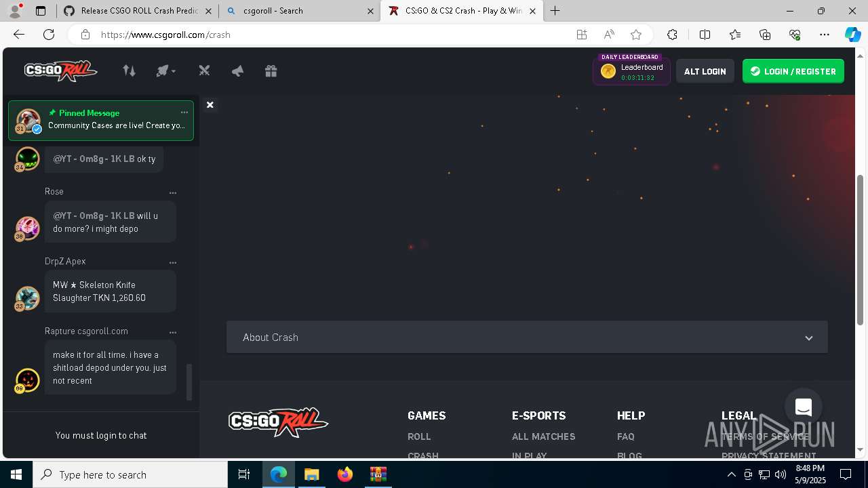This screenshot has width=868, height=488.
Task: Open message options next to Rapture csgoroll.com
Action: click(x=172, y=332)
